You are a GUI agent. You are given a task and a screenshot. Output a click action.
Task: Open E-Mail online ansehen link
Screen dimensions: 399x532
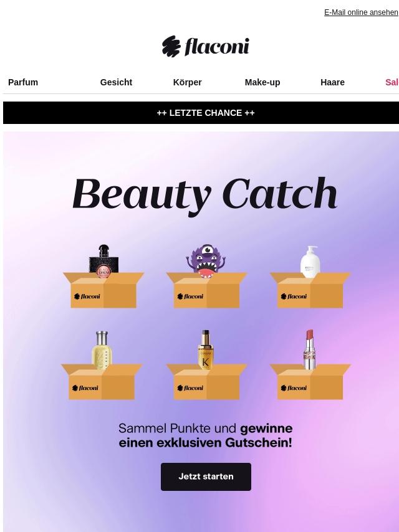(361, 12)
